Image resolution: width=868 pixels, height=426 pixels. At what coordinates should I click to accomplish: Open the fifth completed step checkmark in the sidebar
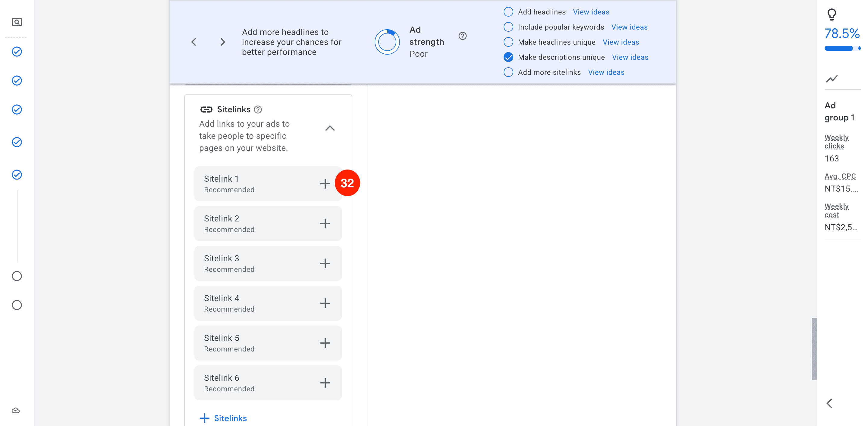pyautogui.click(x=17, y=175)
